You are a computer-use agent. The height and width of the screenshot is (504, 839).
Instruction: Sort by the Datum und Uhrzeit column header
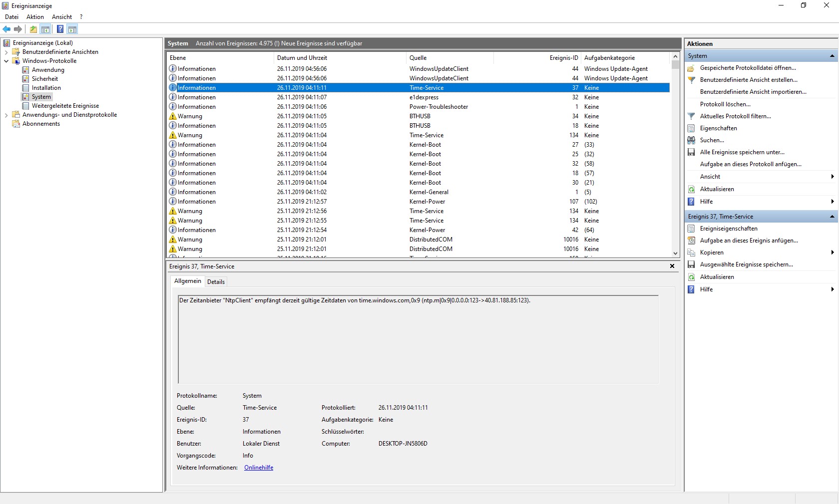pos(340,58)
